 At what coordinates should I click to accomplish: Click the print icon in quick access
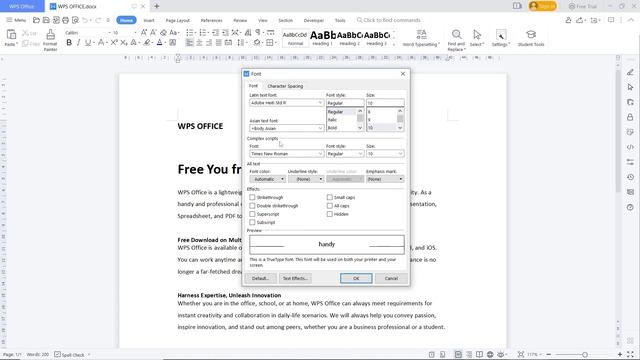65,20
